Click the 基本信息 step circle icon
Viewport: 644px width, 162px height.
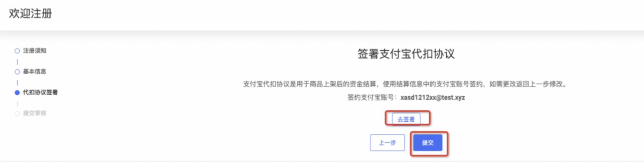(x=17, y=72)
